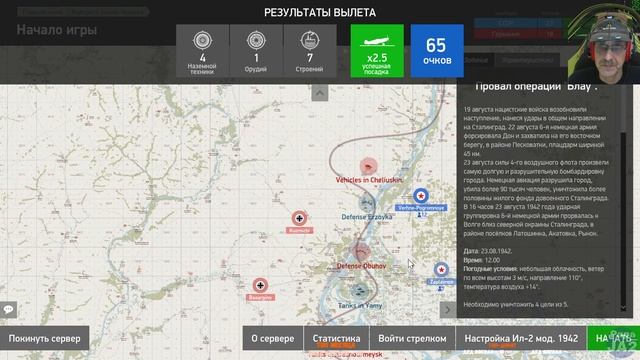Screen dimensions: 640x360
Task: Click the ground vehicles destroyed result tile
Action: [202, 51]
